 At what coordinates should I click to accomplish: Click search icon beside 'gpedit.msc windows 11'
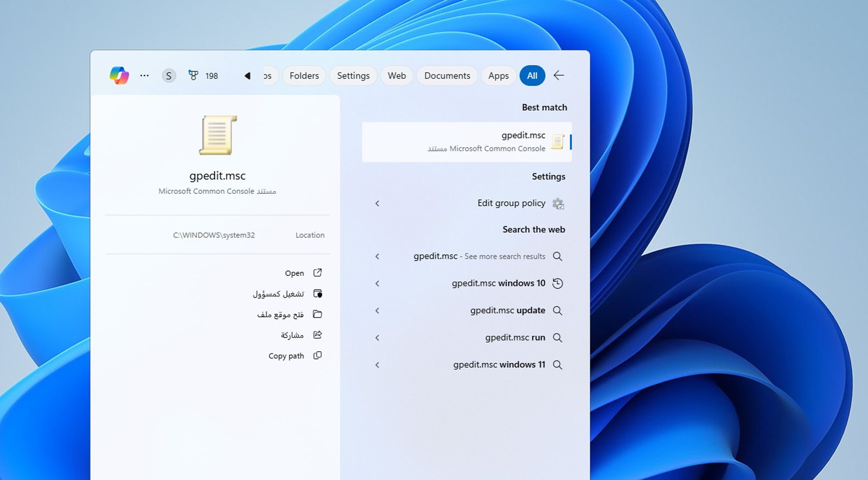tap(558, 365)
